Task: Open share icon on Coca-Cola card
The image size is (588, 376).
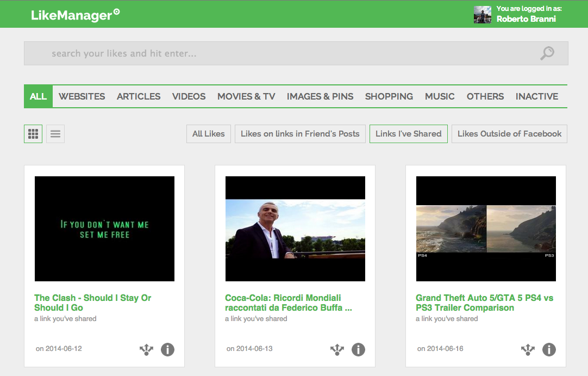Action: pos(337,350)
